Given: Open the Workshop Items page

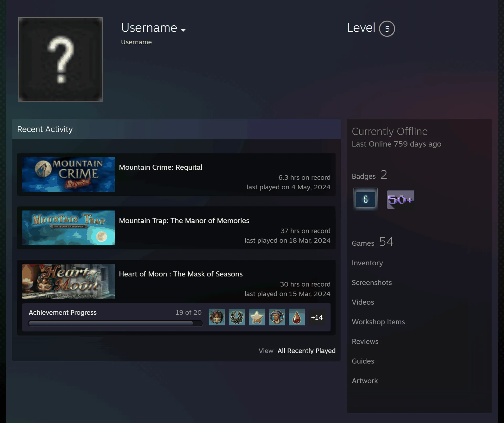Looking at the screenshot, I should click(x=378, y=322).
